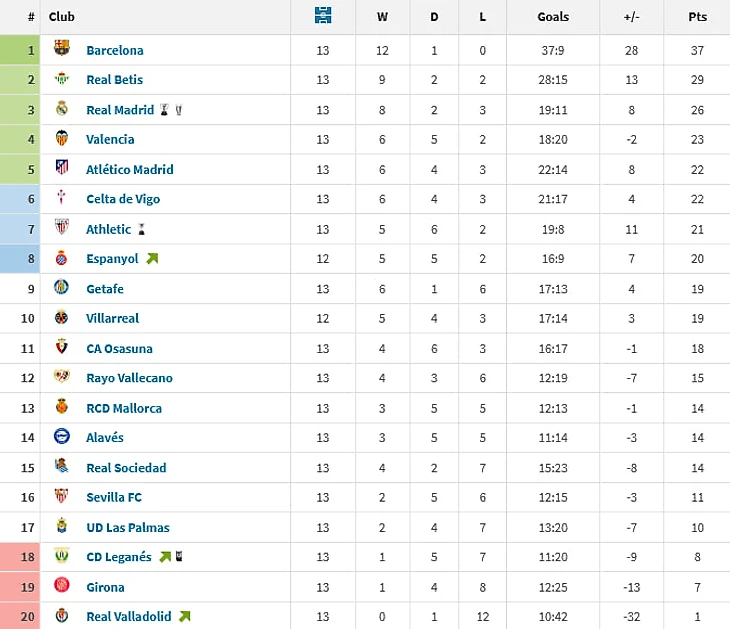Click the Atlético Madrid crest icon

point(61,167)
